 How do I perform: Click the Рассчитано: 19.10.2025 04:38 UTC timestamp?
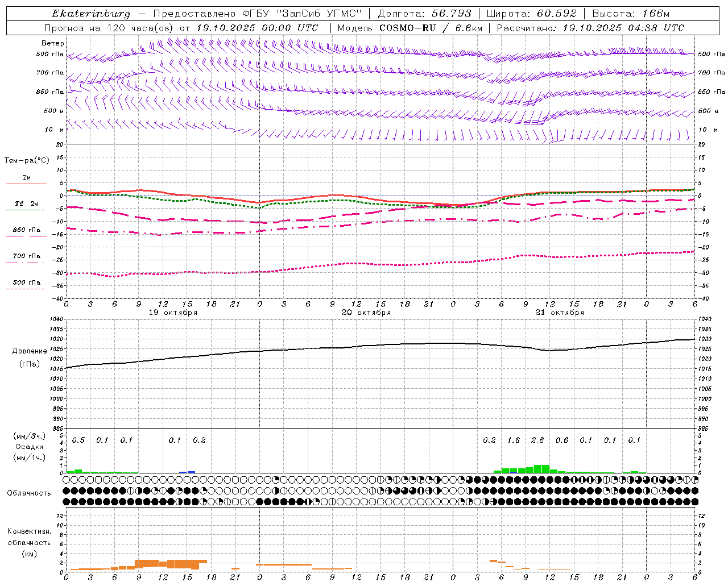tap(590, 28)
